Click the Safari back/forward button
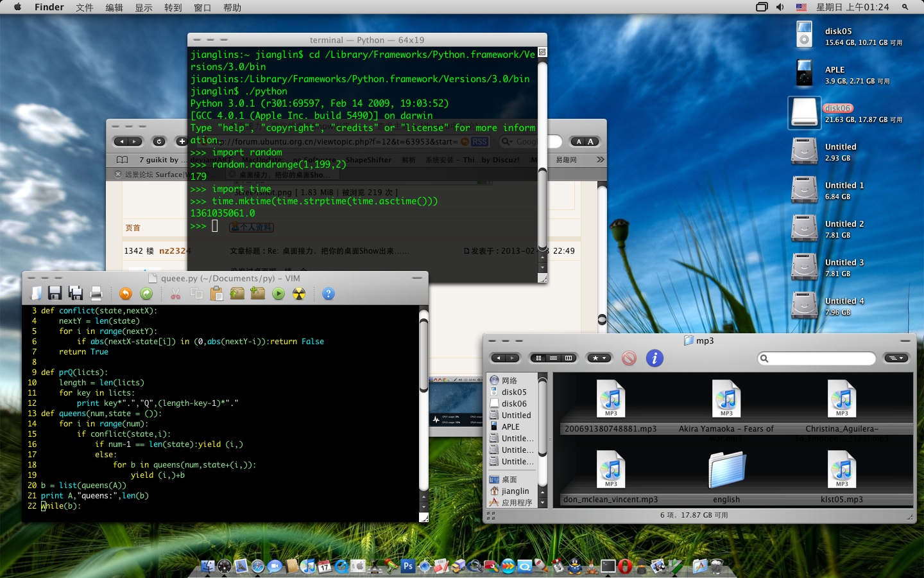 pyautogui.click(x=128, y=141)
